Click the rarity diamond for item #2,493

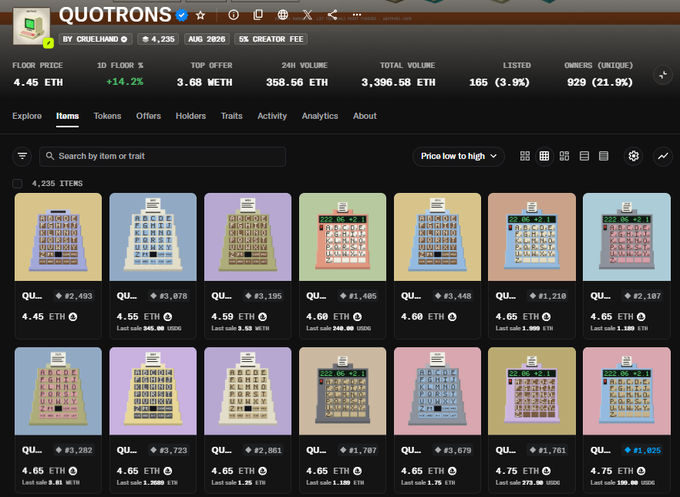tap(59, 296)
